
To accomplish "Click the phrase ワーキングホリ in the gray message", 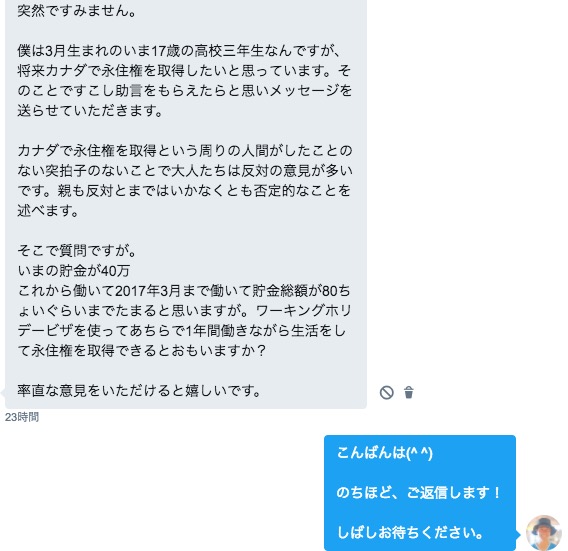I will 304,310.
